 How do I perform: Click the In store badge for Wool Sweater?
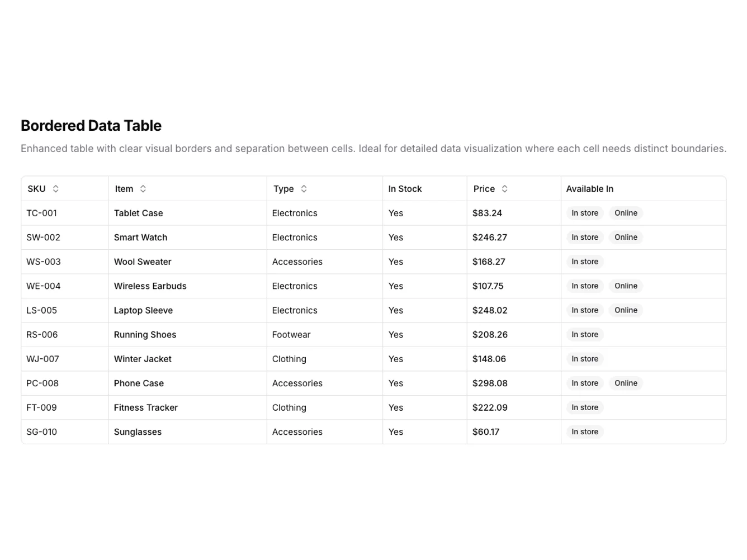pos(584,262)
